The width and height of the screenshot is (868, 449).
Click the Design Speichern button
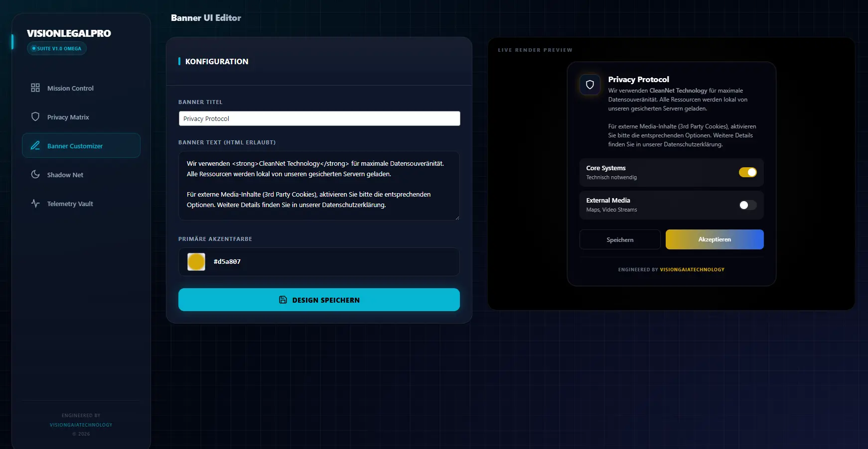[x=319, y=300]
